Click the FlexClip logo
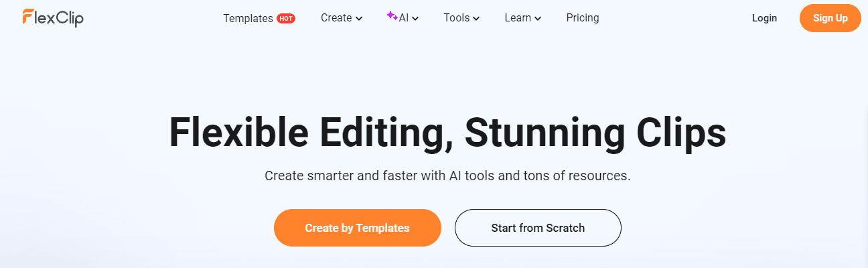 pyautogui.click(x=52, y=18)
